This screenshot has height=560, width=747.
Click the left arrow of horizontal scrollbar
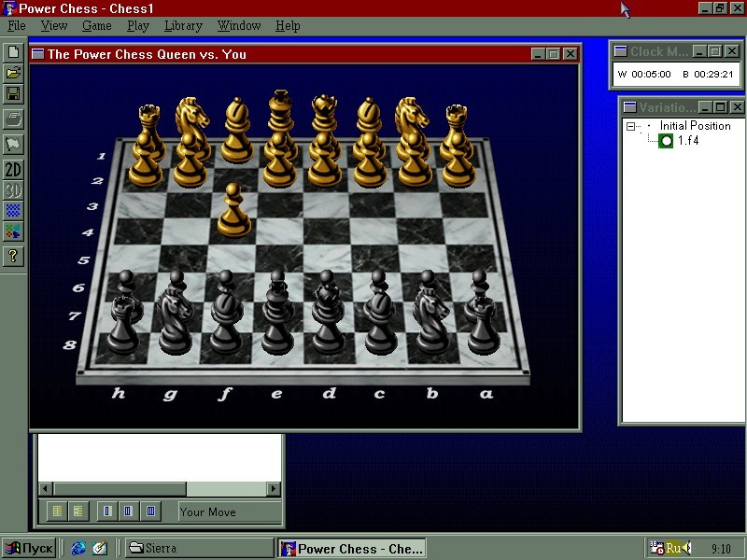(x=46, y=488)
